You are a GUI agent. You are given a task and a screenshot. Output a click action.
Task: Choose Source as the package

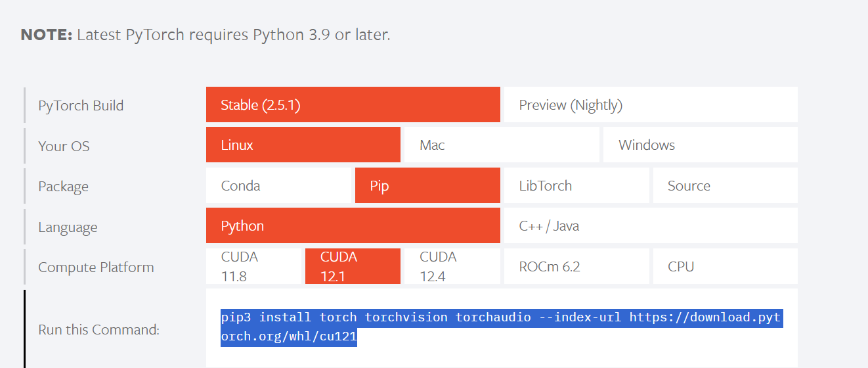point(725,186)
